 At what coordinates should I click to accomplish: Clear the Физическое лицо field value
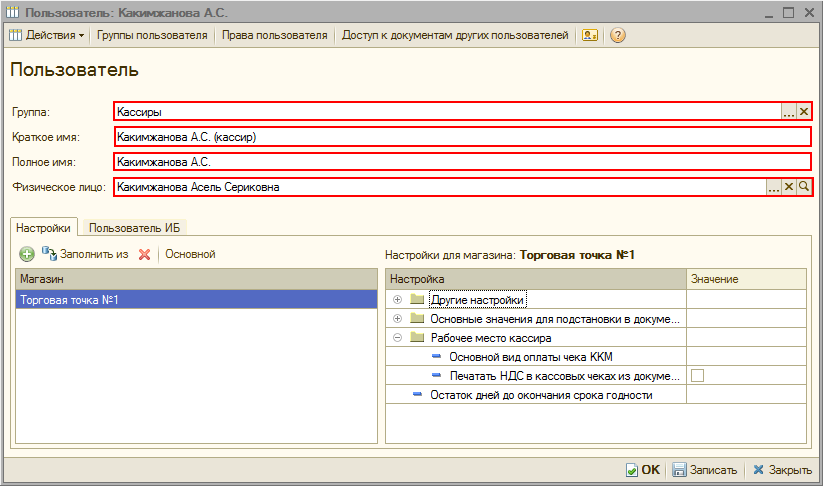click(x=788, y=187)
